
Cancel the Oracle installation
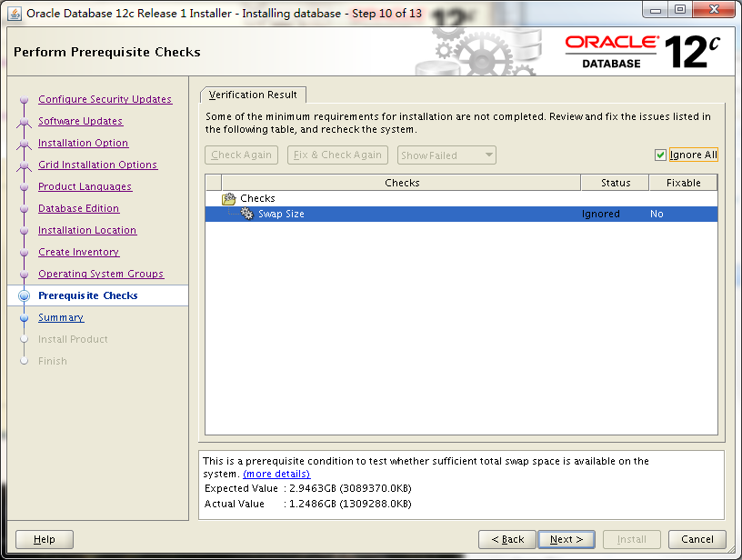(x=697, y=539)
